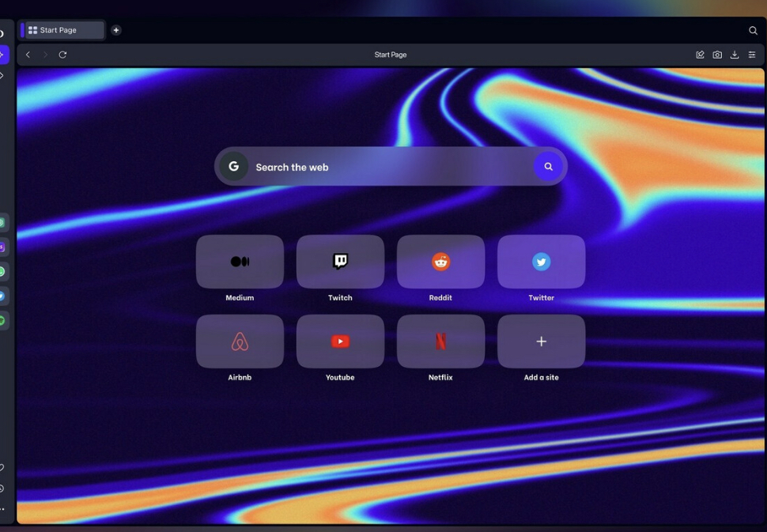Take a snapshot with the camera icon

pos(717,55)
